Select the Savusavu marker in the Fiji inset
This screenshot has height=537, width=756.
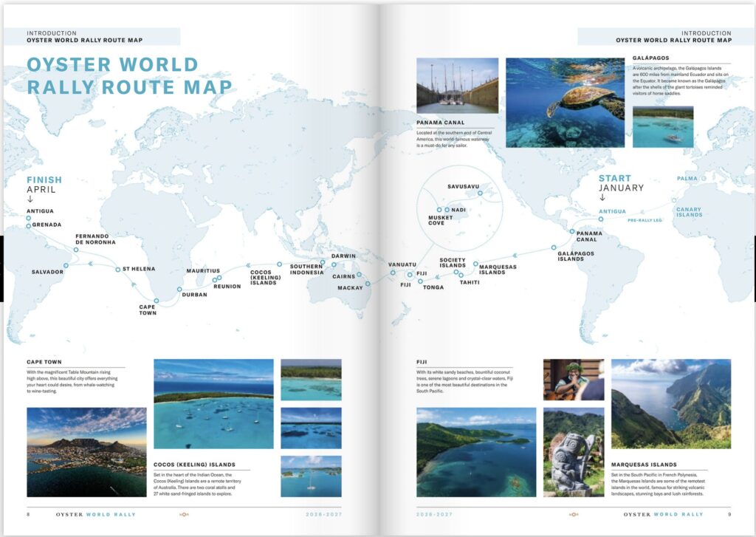(x=480, y=194)
